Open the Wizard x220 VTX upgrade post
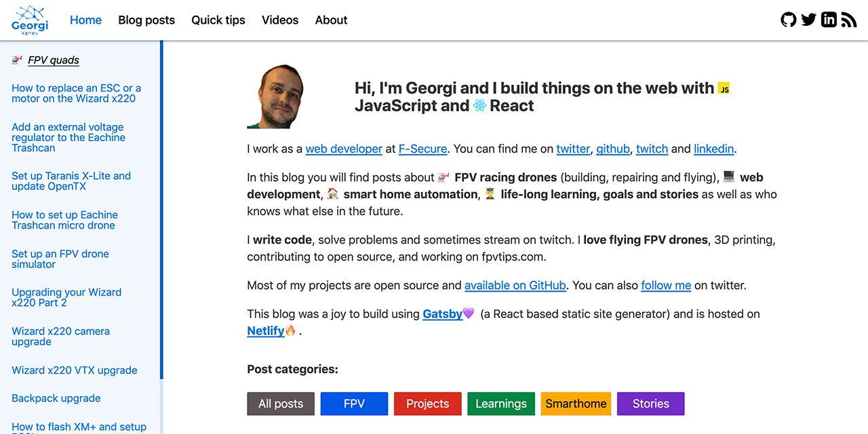The height and width of the screenshot is (434, 868). (74, 370)
